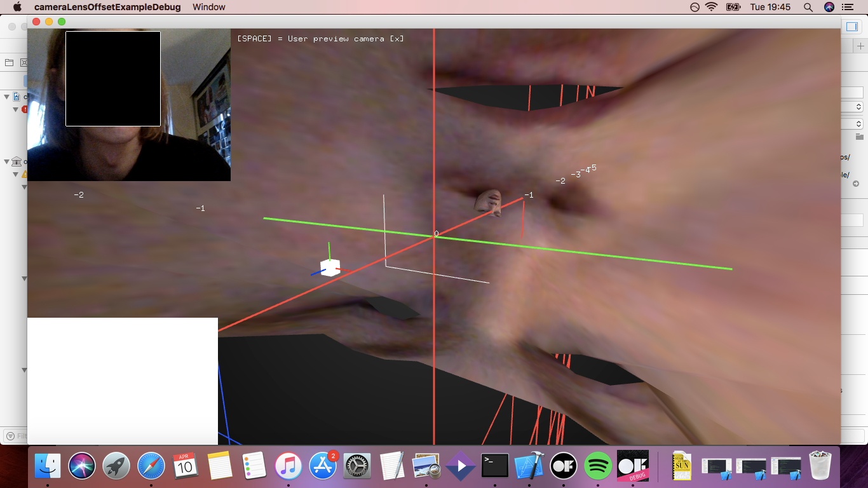The width and height of the screenshot is (868, 488).
Task: Open Preview app in the Dock
Action: [426, 466]
